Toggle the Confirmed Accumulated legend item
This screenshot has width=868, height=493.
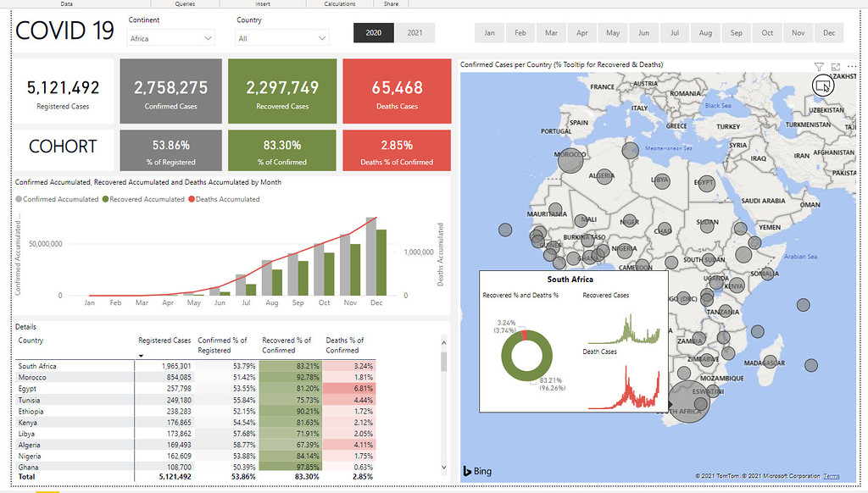pyautogui.click(x=59, y=198)
